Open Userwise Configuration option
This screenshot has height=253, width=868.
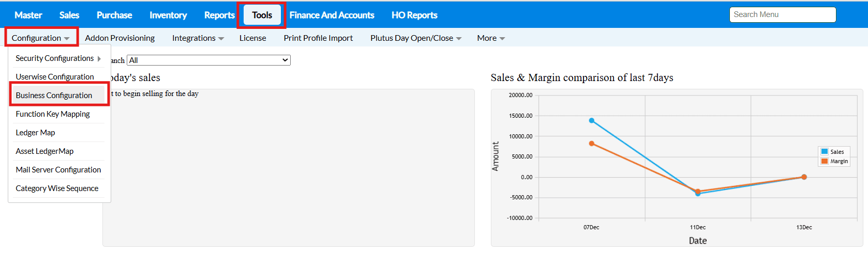(55, 77)
